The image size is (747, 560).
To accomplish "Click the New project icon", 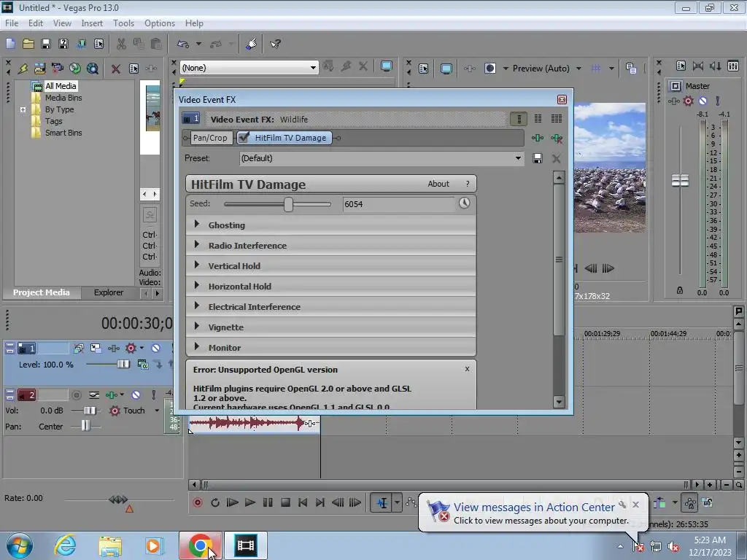I will pos(10,44).
